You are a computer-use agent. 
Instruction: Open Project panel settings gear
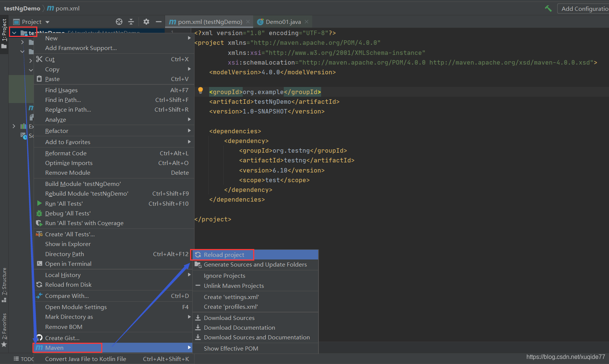click(x=146, y=22)
